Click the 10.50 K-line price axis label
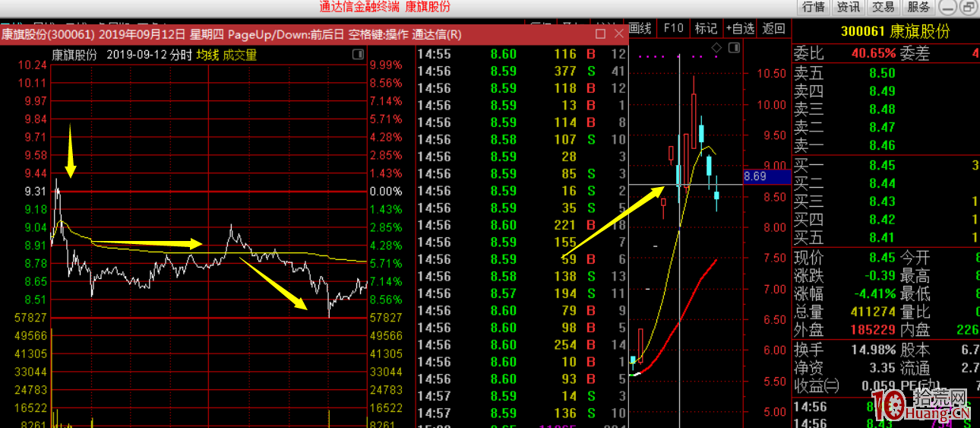The height and width of the screenshot is (428, 980). coord(770,74)
